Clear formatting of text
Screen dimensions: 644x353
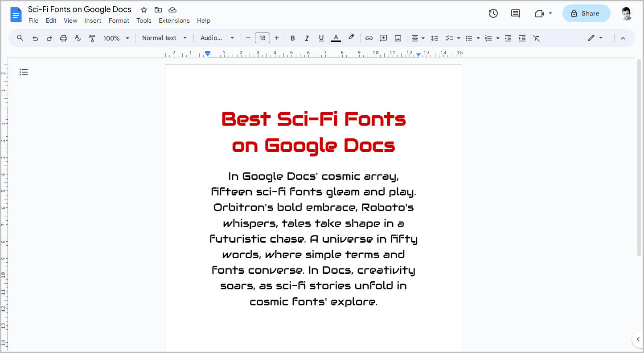(x=536, y=38)
